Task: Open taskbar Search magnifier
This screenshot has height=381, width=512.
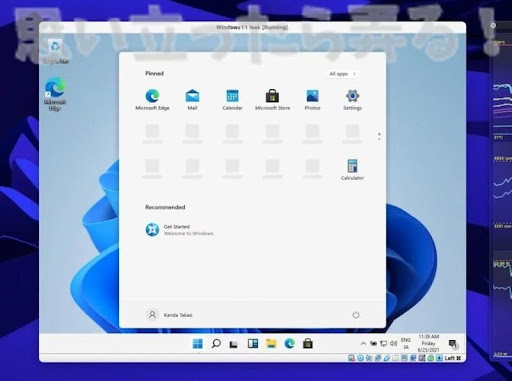Action: pyautogui.click(x=216, y=343)
